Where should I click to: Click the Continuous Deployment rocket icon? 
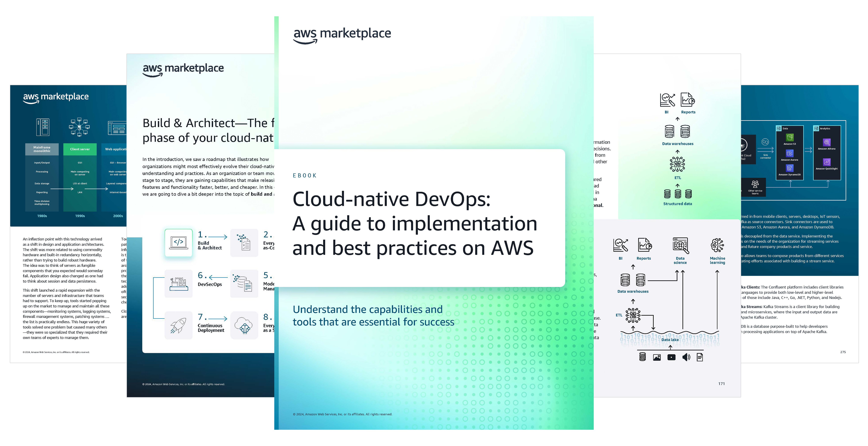point(179,325)
